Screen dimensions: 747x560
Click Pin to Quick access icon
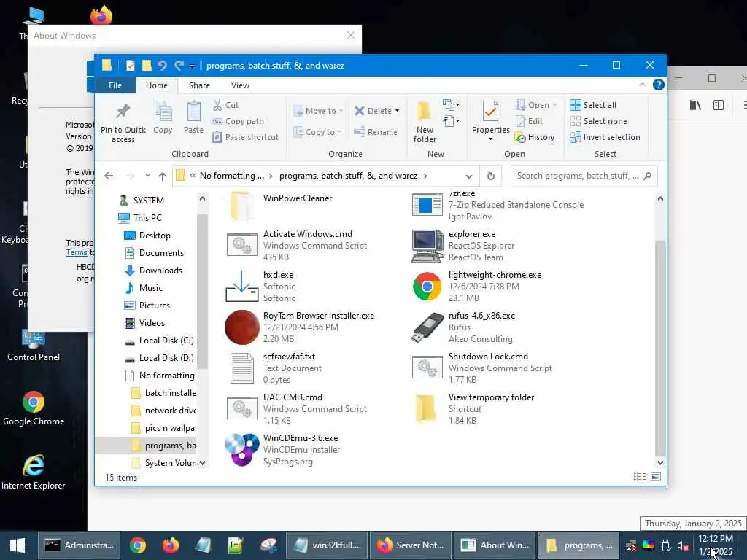click(123, 112)
